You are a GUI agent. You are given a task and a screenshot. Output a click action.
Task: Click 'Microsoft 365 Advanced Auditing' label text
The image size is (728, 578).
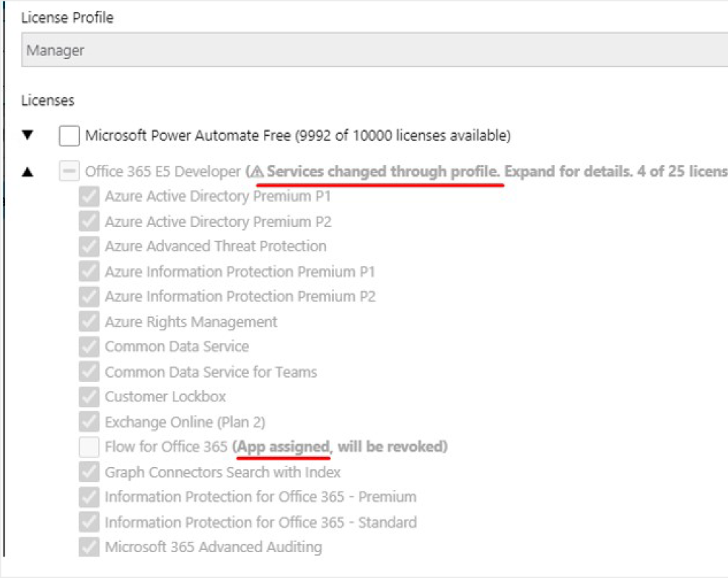(214, 547)
